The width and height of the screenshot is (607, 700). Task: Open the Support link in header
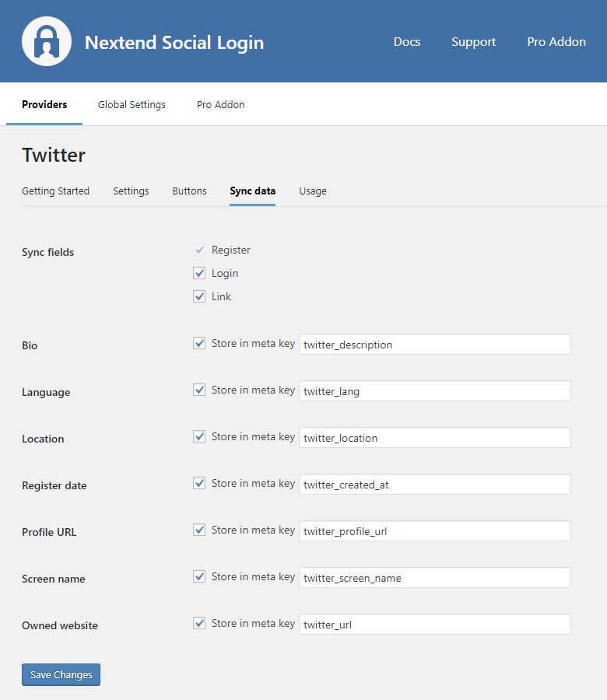tap(473, 42)
